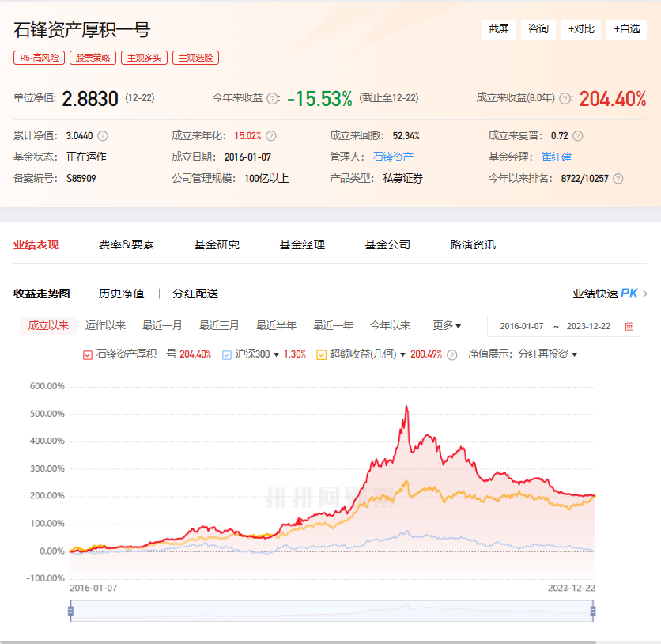
Task: Click 成立来回撤 value 52.34%
Action: point(406,136)
